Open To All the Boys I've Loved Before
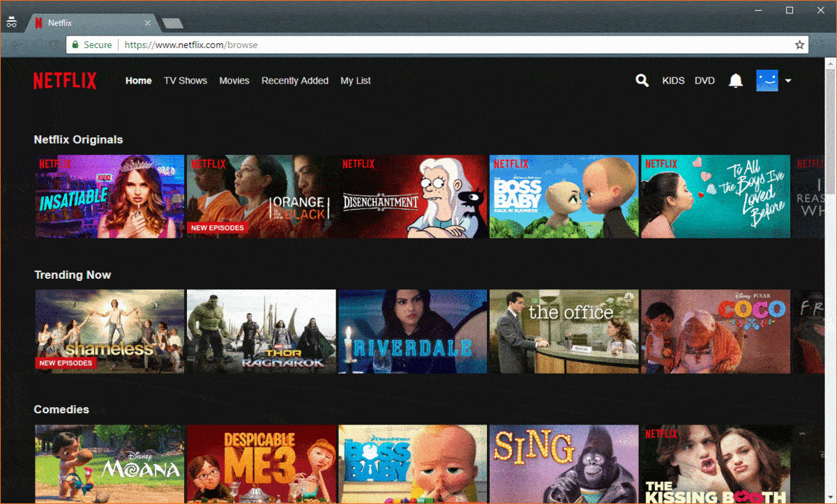Viewport: 837px width, 504px height. click(x=716, y=197)
